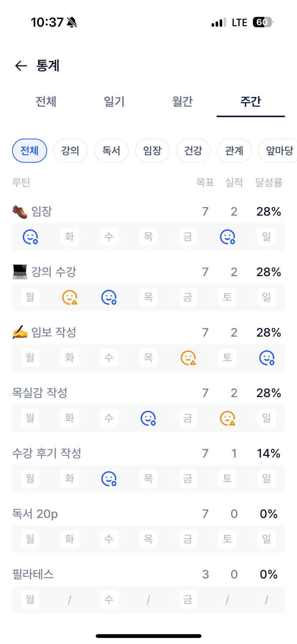The height and width of the screenshot is (644, 297).
Task: Tap orange face on Friday in 임보 작성
Action: tap(188, 358)
